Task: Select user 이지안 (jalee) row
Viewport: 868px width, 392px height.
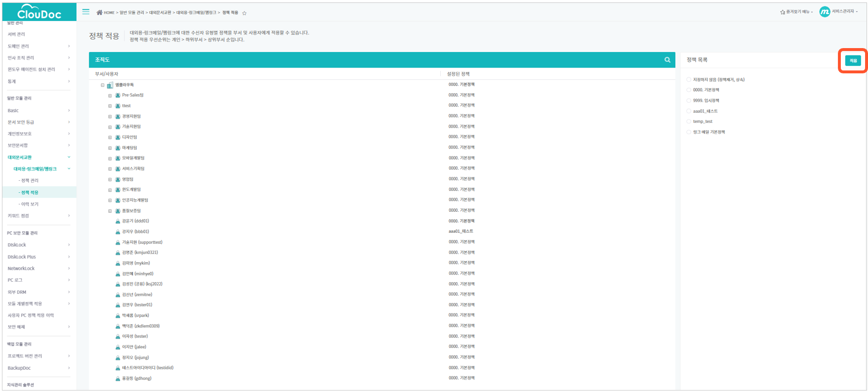Action: click(x=134, y=347)
